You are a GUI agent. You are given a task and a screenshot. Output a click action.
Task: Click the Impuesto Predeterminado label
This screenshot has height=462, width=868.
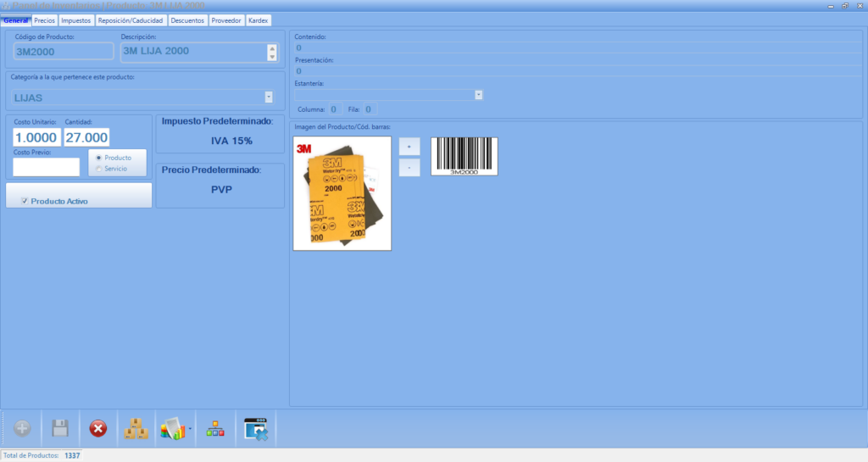[217, 121]
